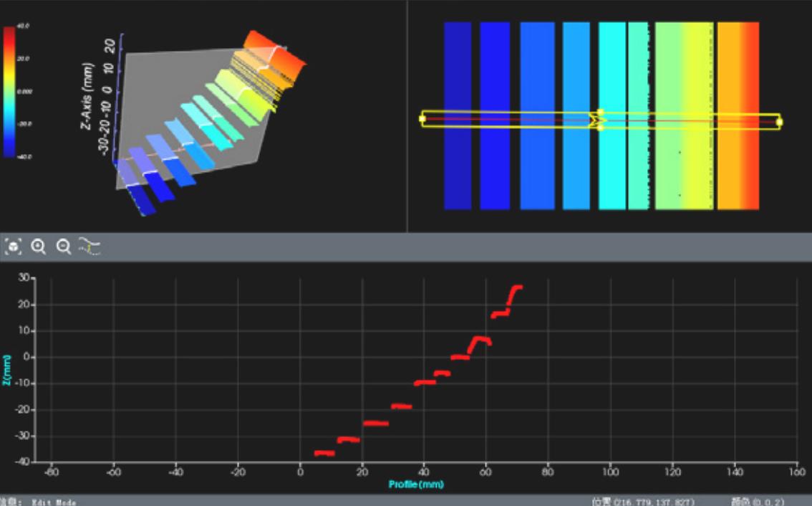This screenshot has width=812, height=506.
Task: Click the profile curve comparison icon
Action: point(90,247)
